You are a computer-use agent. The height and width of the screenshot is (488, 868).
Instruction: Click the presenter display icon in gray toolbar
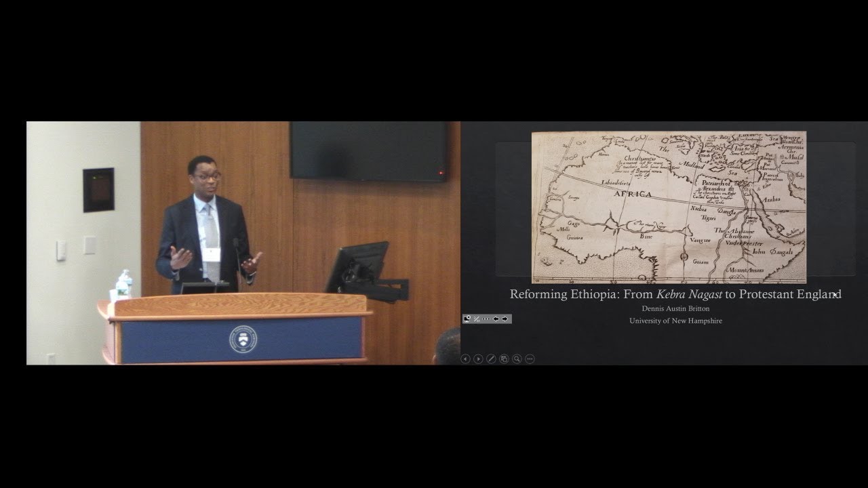467,319
